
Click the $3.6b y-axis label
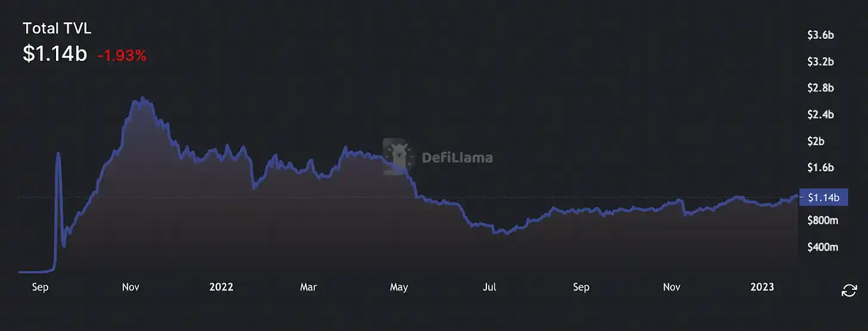coord(820,35)
